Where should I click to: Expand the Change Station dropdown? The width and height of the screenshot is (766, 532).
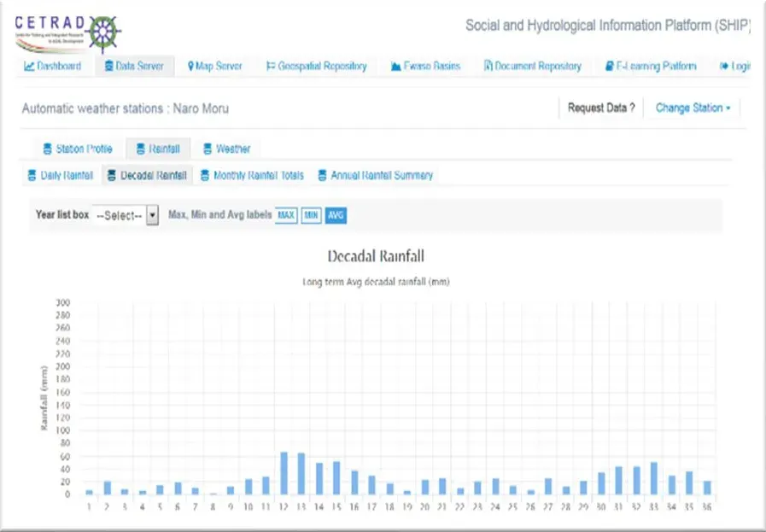click(x=693, y=108)
